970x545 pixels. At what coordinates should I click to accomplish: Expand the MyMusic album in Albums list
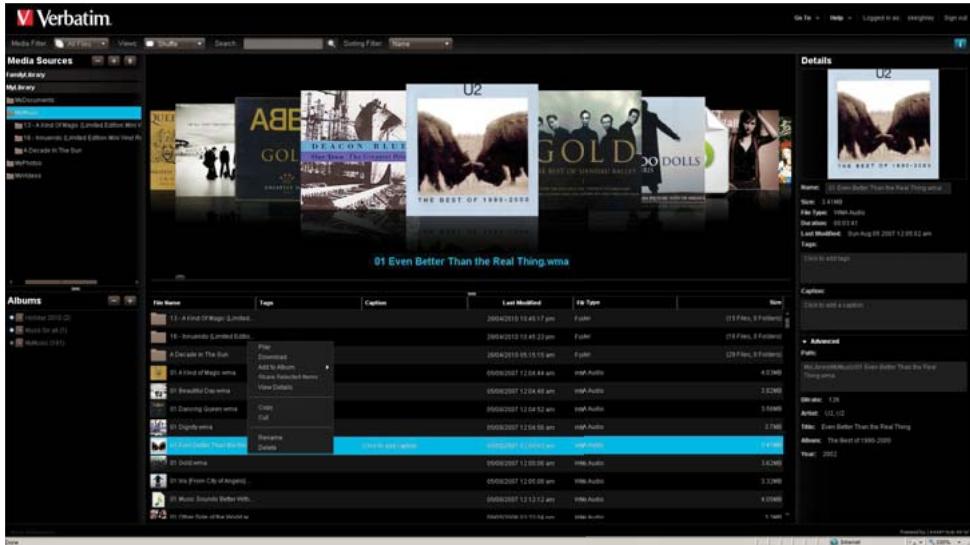pos(12,342)
